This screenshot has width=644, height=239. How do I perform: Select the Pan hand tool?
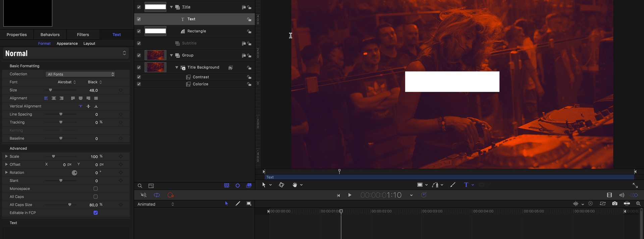point(295,185)
